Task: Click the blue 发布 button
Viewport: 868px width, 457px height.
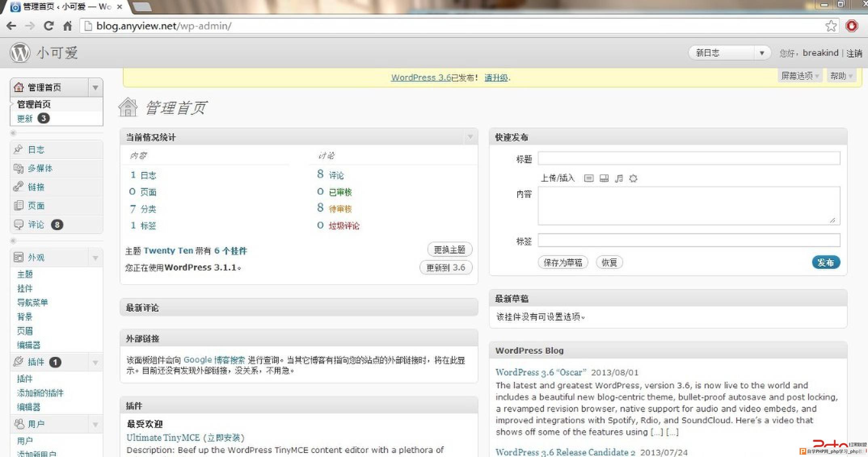Action: coord(826,262)
